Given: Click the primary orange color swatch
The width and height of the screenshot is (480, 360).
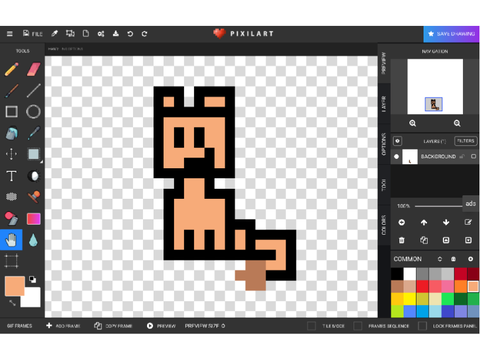Looking at the screenshot, I should (x=15, y=286).
